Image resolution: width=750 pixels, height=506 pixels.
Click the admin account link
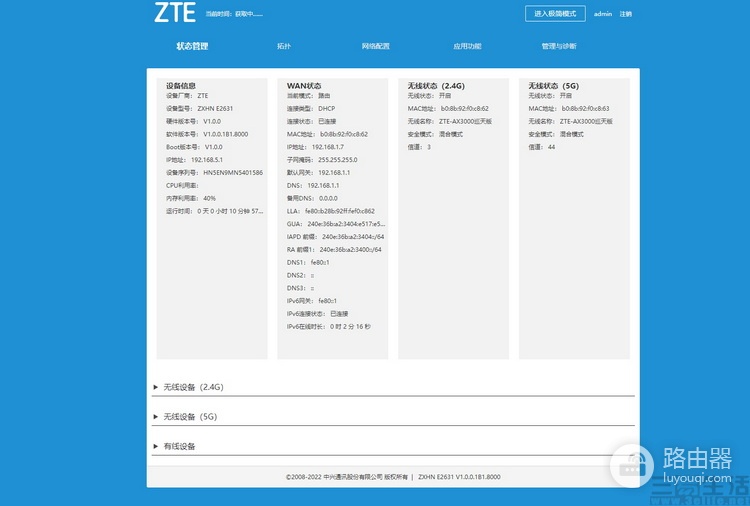603,14
